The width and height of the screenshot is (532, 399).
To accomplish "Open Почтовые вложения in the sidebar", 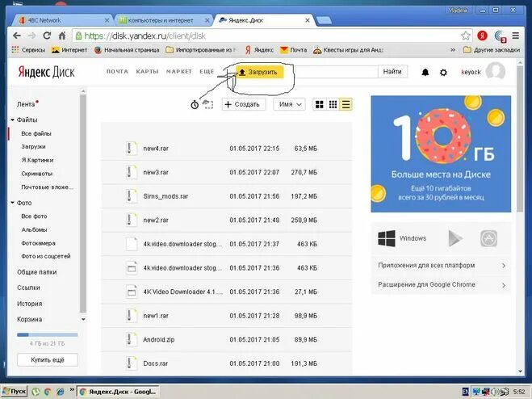I will (x=47, y=187).
